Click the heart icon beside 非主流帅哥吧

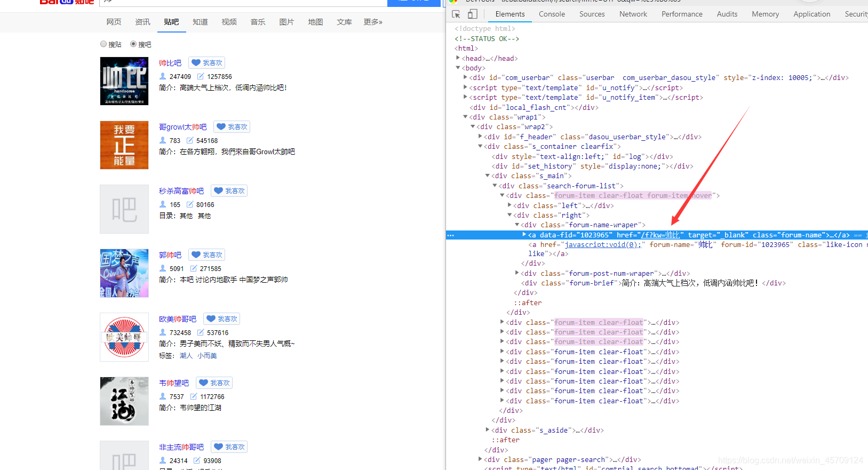(x=218, y=447)
